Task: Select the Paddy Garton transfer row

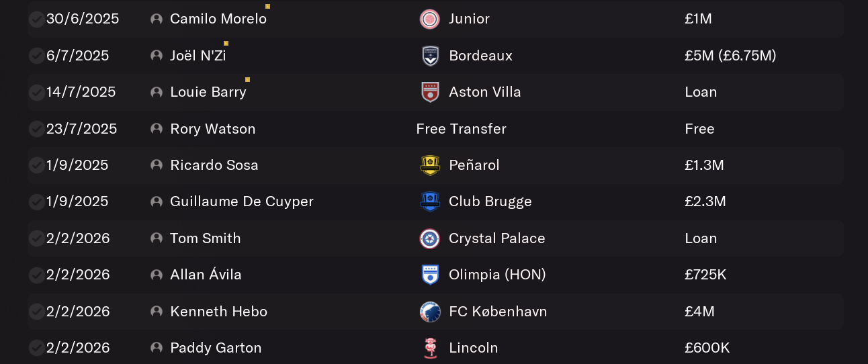Action: 435,348
